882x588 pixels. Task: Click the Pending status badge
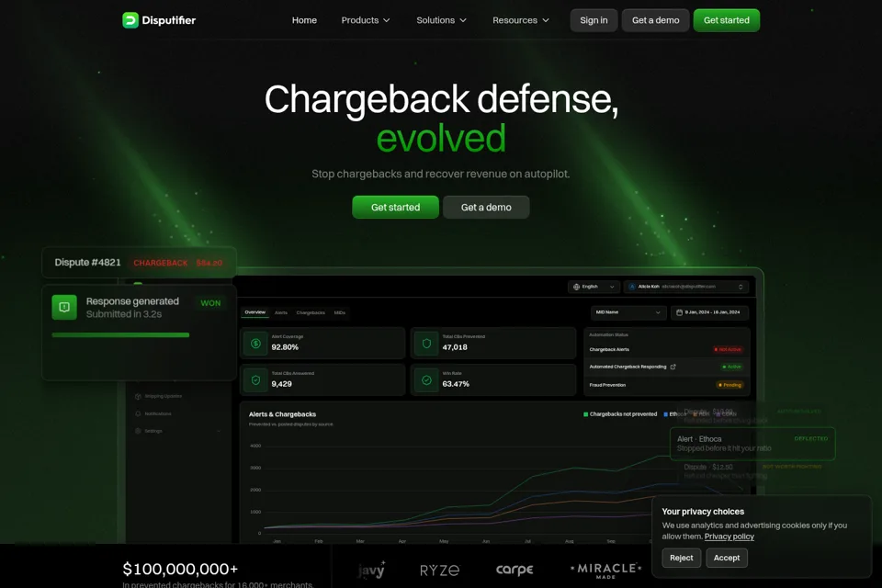[x=730, y=385]
